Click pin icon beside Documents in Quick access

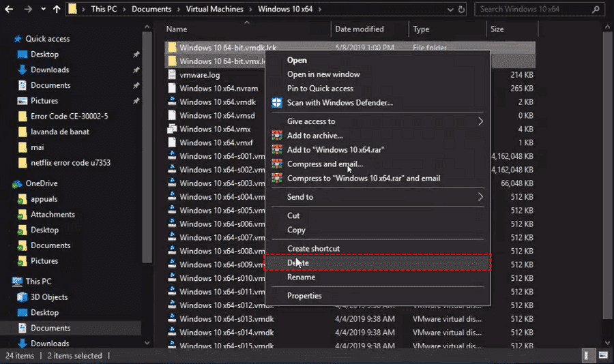coord(136,85)
